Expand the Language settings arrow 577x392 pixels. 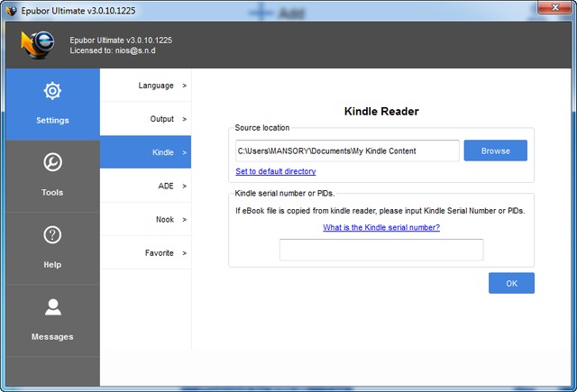[x=184, y=86]
